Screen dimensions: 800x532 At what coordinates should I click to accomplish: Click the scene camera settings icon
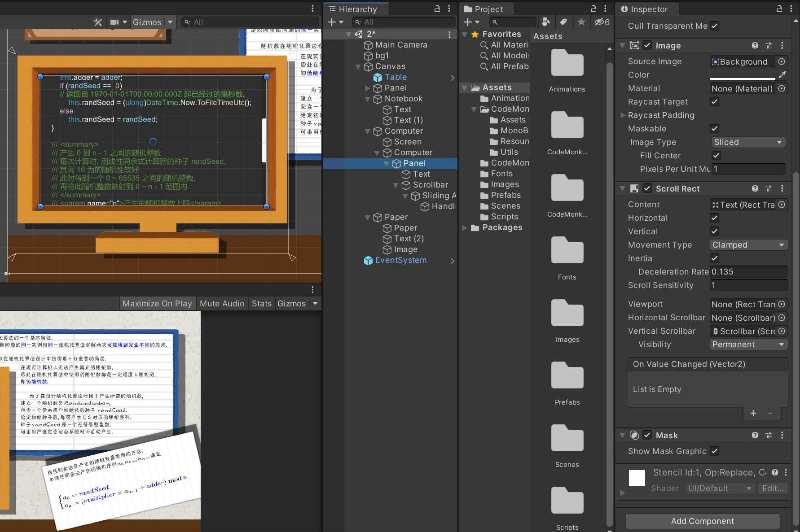(115, 22)
